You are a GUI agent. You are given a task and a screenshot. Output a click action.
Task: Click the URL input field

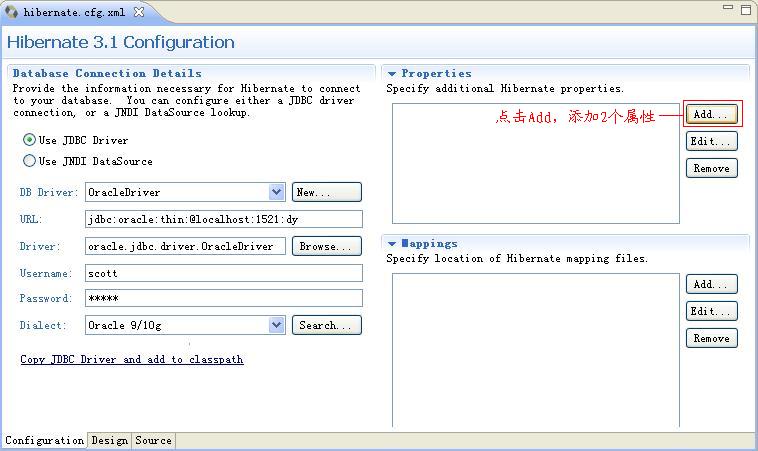click(224, 219)
